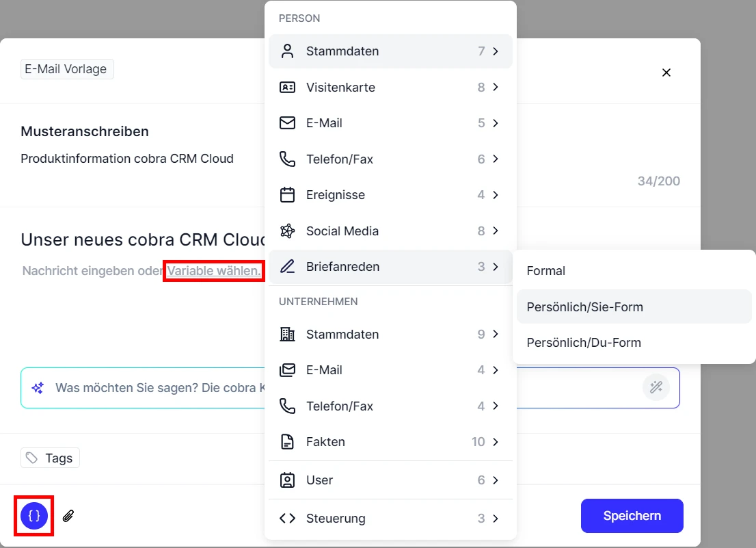This screenshot has height=548, width=756.
Task: Click the AI wand icon in the message field
Action: [x=656, y=387]
